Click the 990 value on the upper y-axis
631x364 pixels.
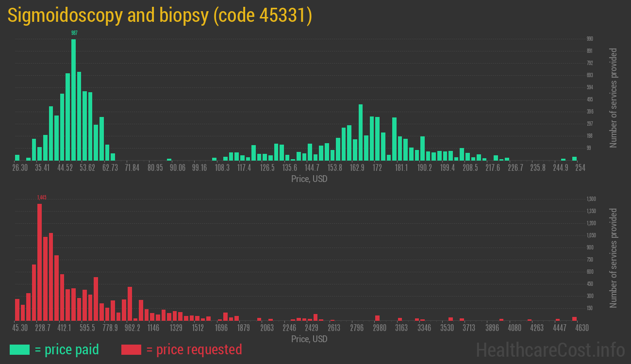point(590,39)
